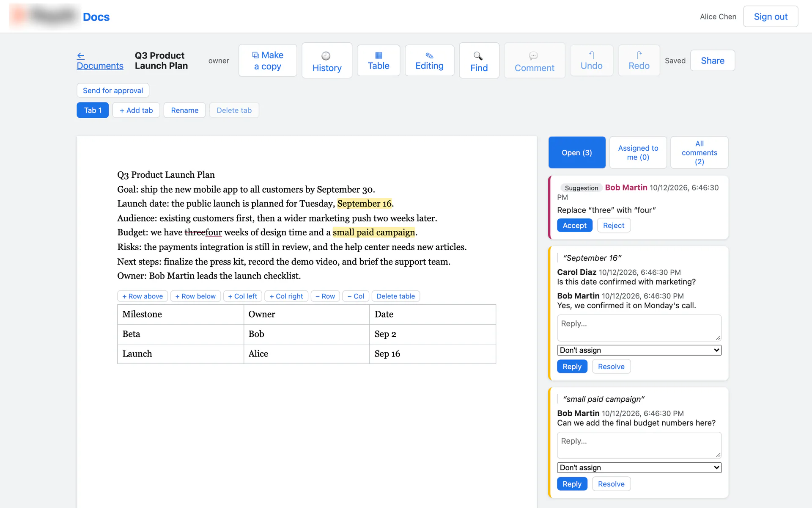
Task: Show Assigned to me (0) comments
Action: [x=638, y=152]
